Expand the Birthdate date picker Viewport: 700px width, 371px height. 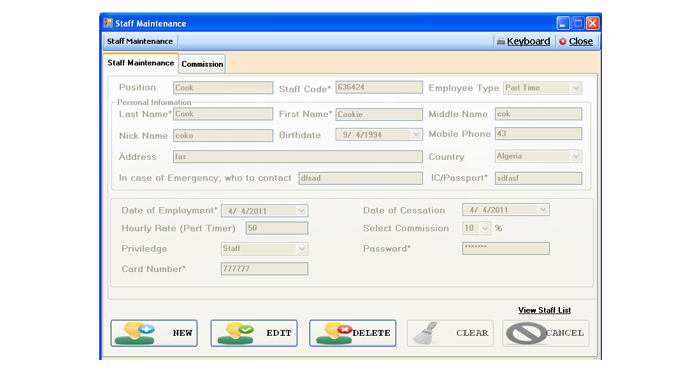[416, 134]
